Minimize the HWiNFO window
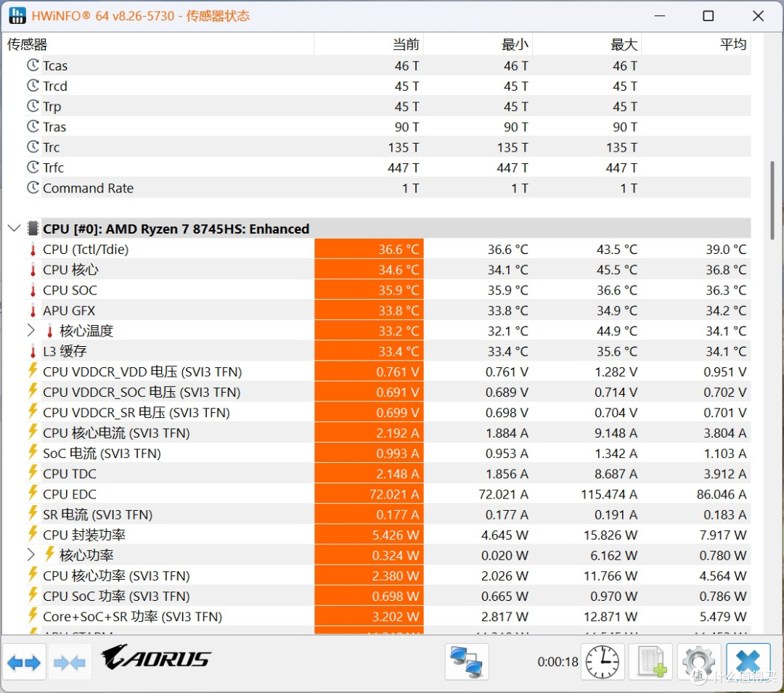The width and height of the screenshot is (784, 693). tap(660, 16)
